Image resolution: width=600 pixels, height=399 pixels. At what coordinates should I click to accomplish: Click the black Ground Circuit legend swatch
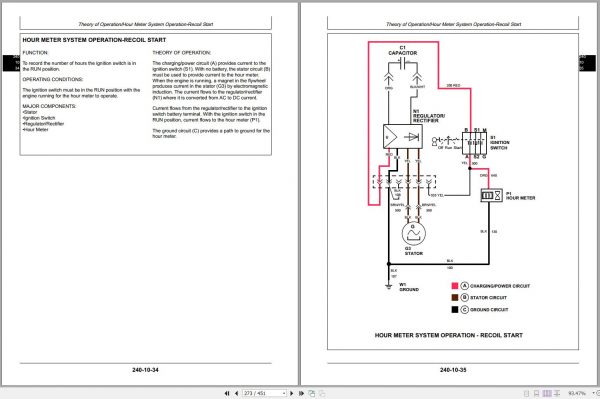pos(455,309)
